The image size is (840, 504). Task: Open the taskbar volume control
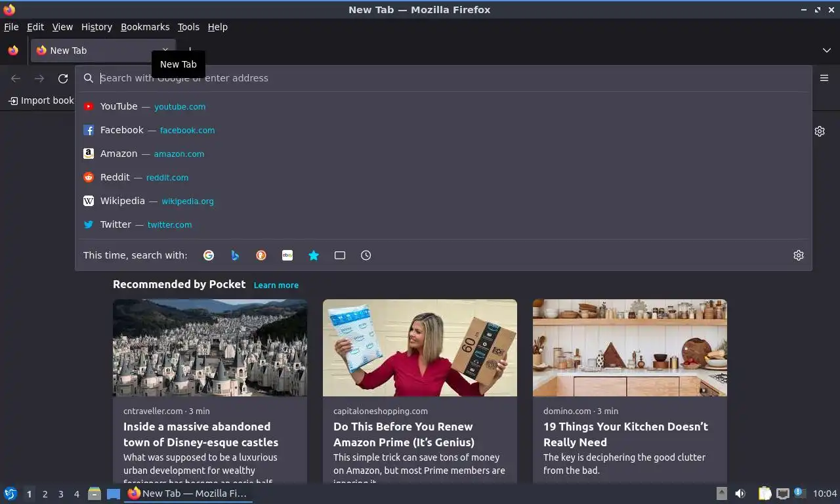pyautogui.click(x=740, y=493)
